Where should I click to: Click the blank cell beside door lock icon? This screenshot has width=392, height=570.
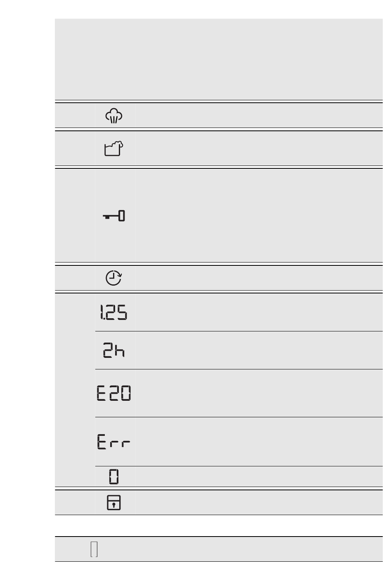259,503
